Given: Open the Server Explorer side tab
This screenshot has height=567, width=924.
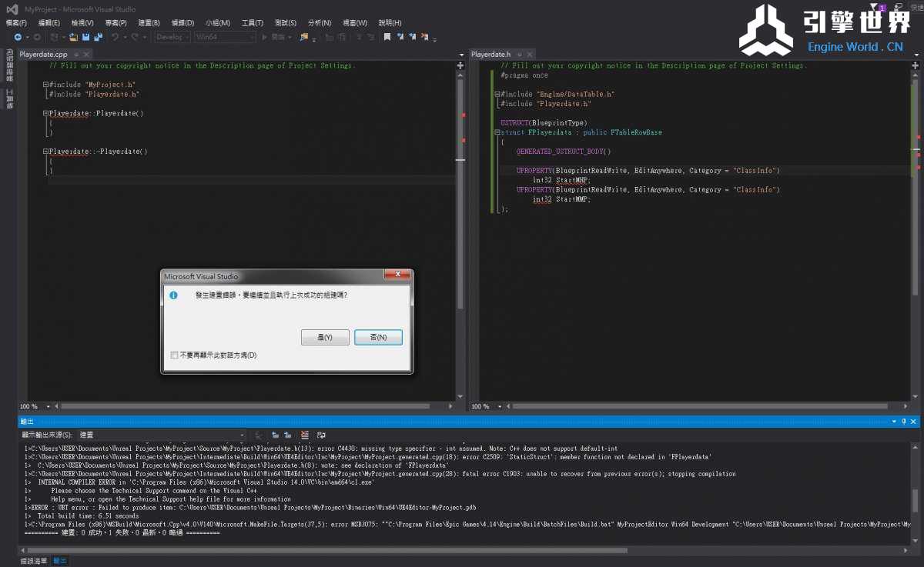Looking at the screenshot, I should click(x=9, y=65).
